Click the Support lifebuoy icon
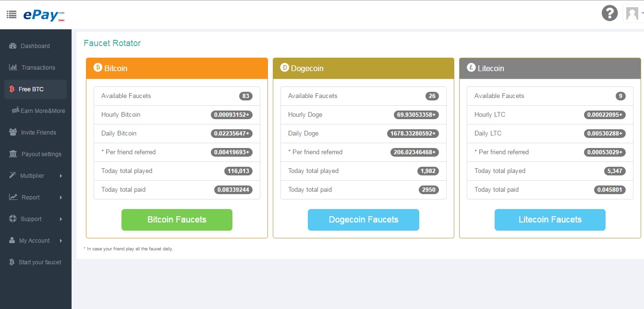The width and height of the screenshot is (644, 309). pos(12,219)
